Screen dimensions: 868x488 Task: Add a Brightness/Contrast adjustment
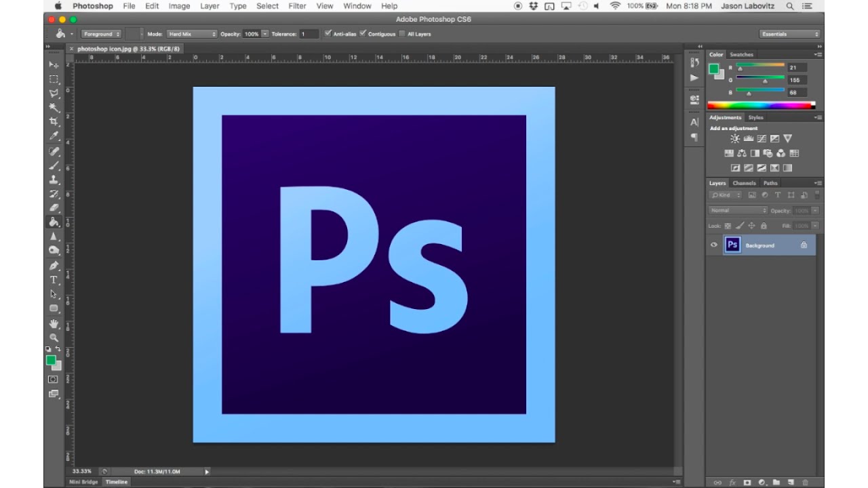735,138
